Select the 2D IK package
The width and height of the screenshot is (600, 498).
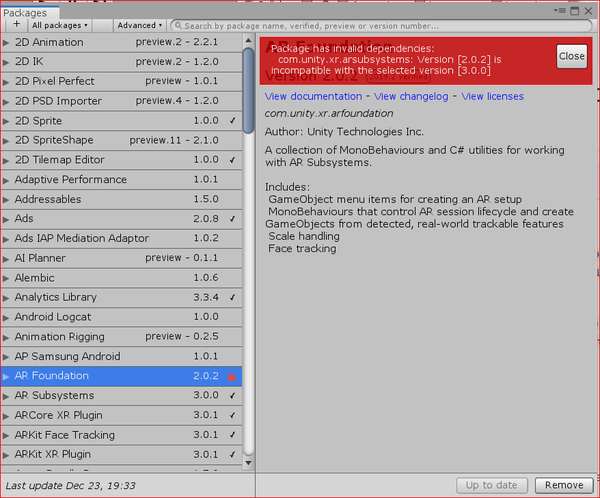[121, 62]
